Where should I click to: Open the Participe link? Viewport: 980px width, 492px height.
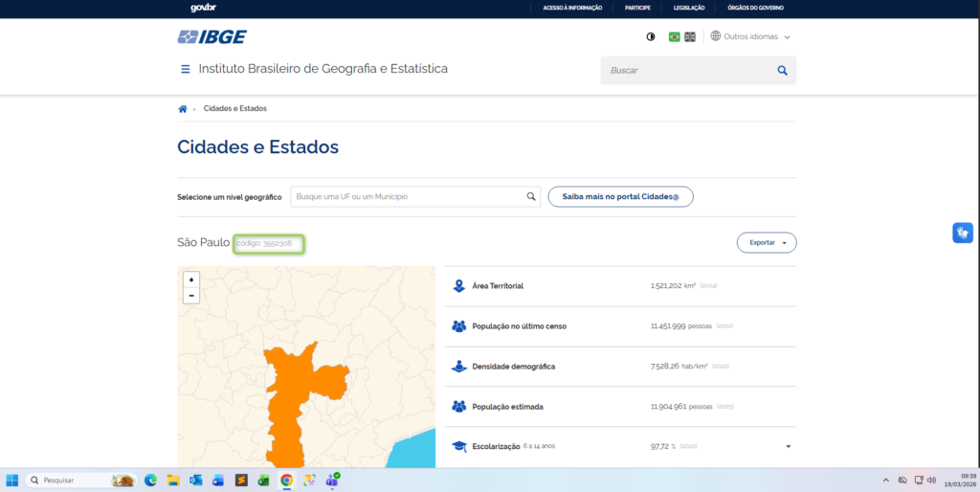pyautogui.click(x=637, y=8)
